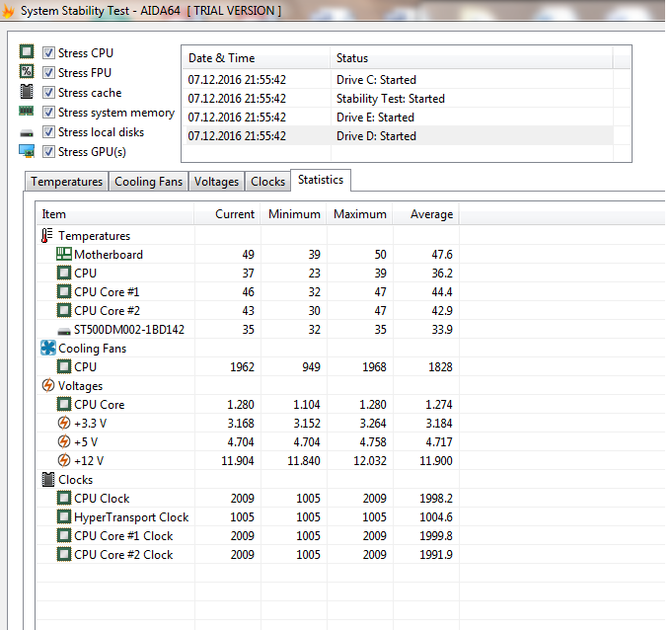Click the CPU chip icon beside Stress CPU
Image resolution: width=672 pixels, height=630 pixels.
click(27, 52)
